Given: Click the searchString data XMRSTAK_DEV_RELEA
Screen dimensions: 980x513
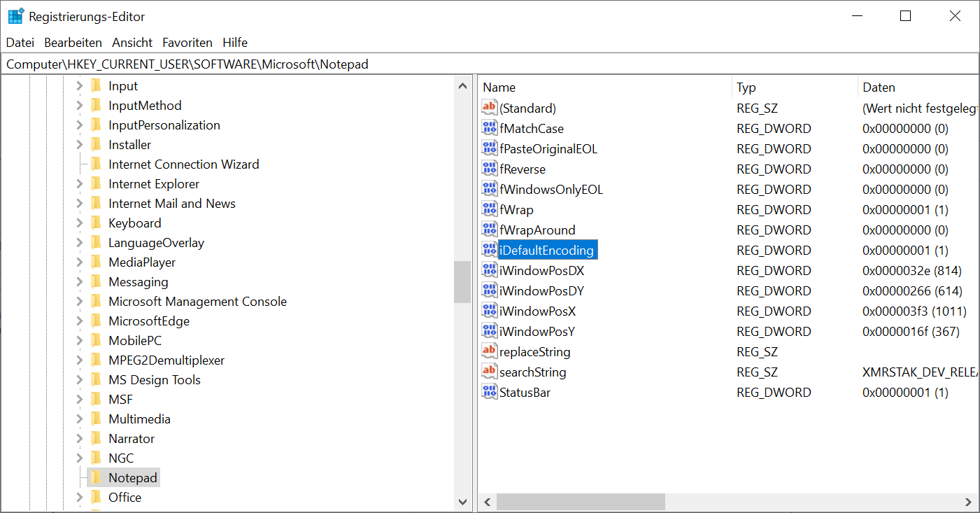Looking at the screenshot, I should coord(921,372).
